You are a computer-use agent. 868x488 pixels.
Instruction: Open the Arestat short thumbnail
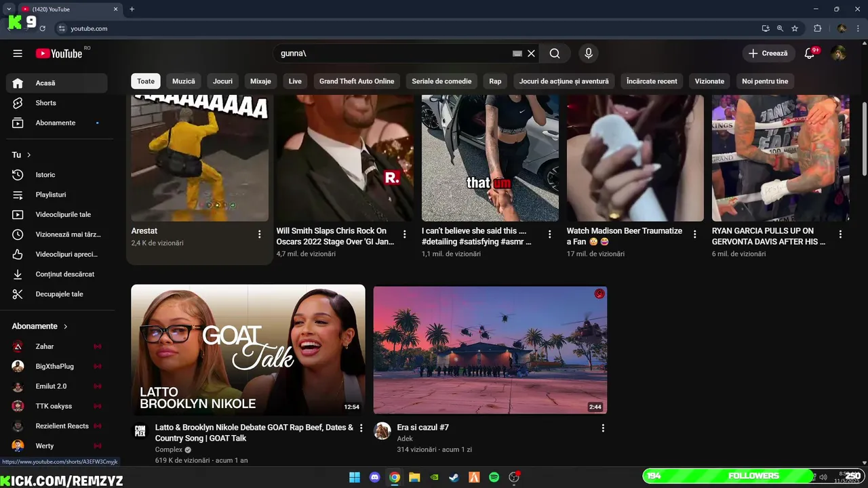(x=200, y=158)
